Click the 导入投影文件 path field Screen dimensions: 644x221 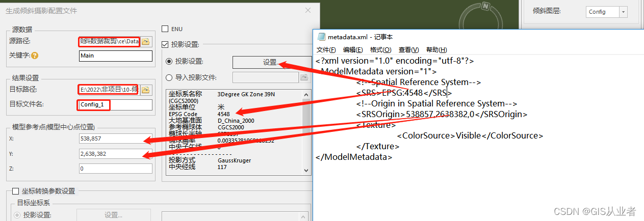click(266, 77)
